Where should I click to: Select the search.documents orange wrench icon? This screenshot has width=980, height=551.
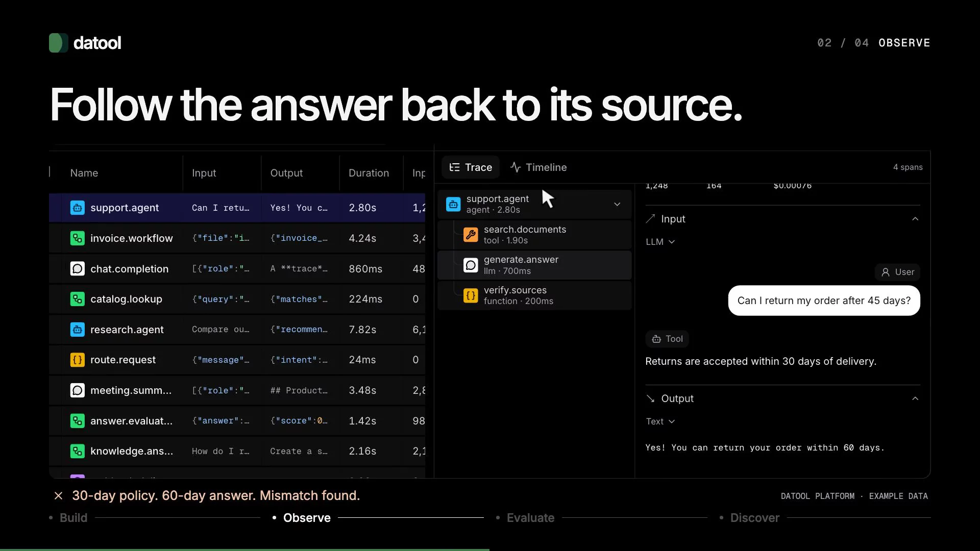(471, 235)
